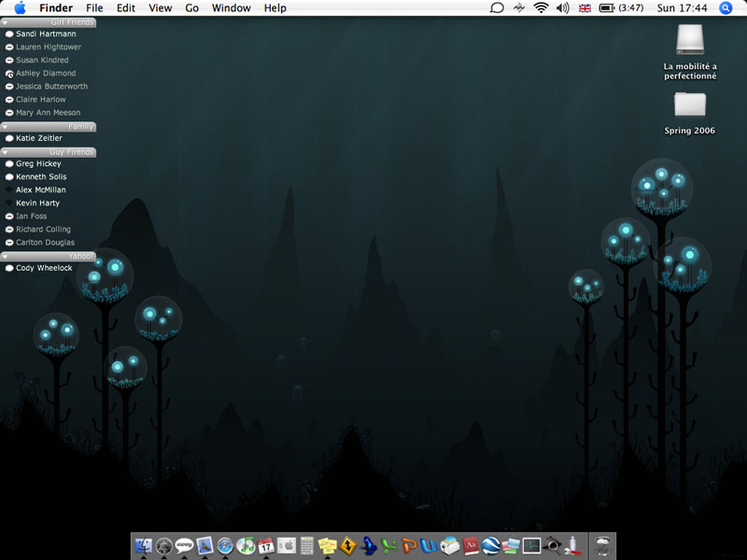Viewport: 747px width, 560px height.
Task: Collapse the Guy Firends group
Action: (x=6, y=152)
